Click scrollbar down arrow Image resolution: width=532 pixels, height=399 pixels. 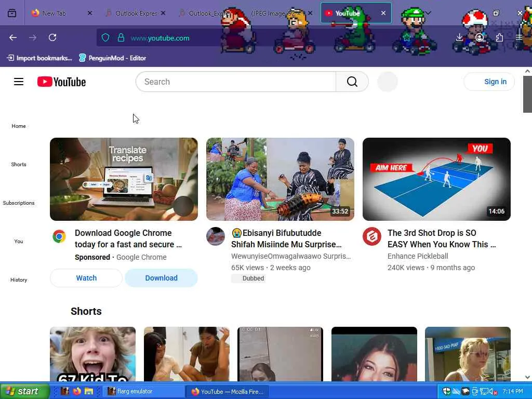coord(527,377)
